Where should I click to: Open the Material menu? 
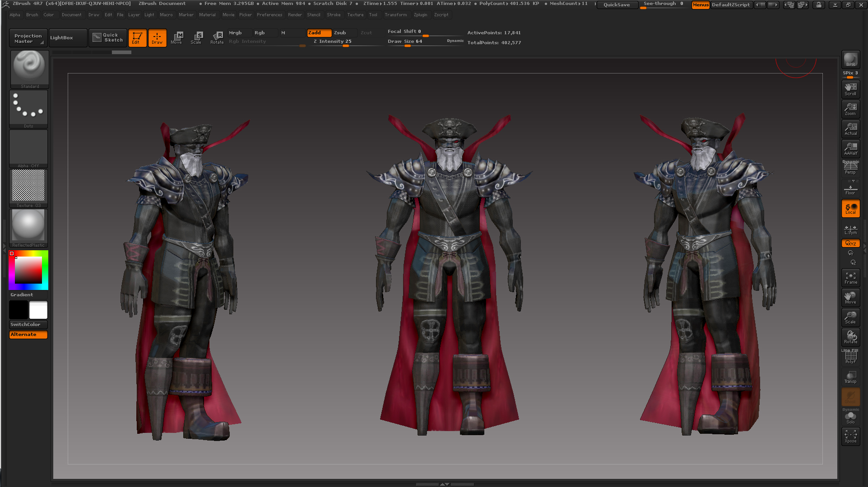pyautogui.click(x=207, y=15)
